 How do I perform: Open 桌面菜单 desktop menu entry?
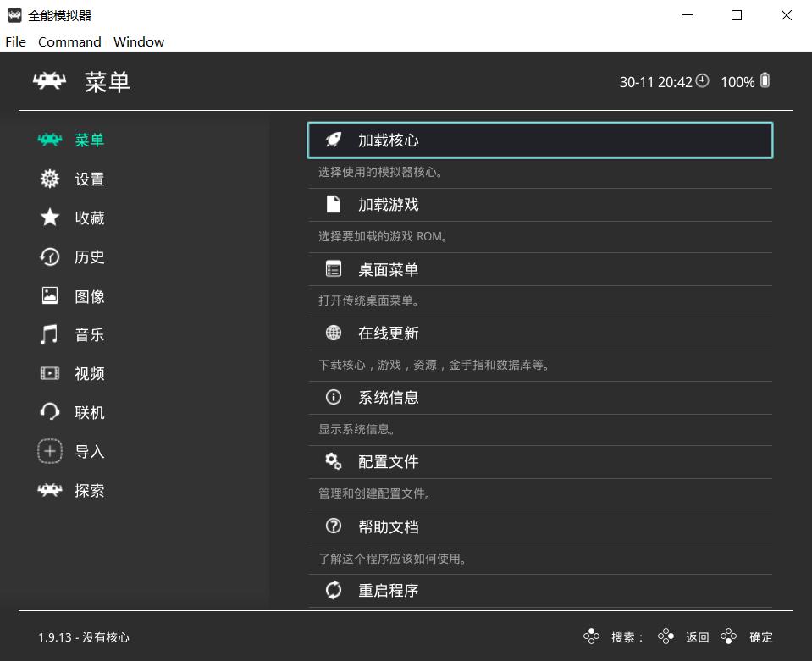389,268
